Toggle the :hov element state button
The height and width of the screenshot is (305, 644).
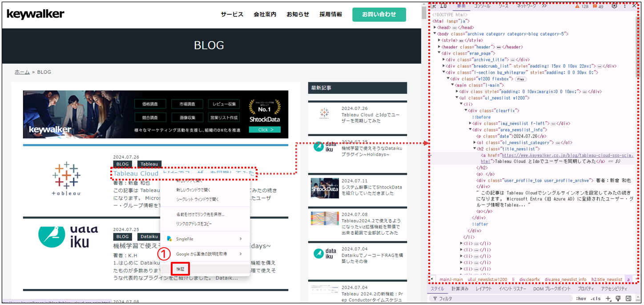[x=581, y=299]
